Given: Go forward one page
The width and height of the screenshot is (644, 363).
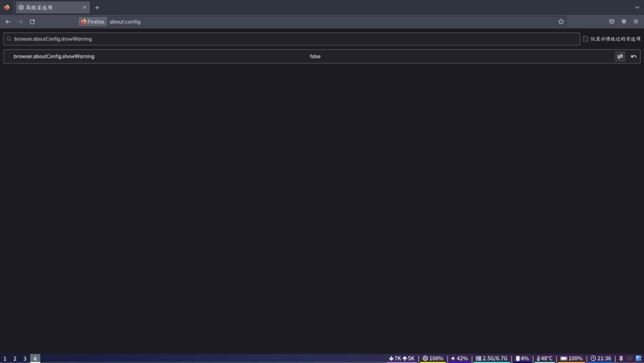Looking at the screenshot, I should pyautogui.click(x=20, y=21).
